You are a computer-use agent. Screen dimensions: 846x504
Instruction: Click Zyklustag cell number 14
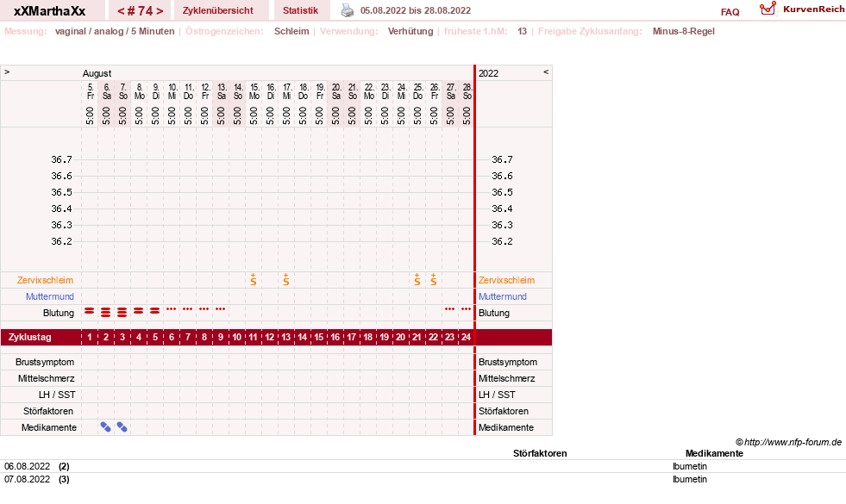click(302, 338)
